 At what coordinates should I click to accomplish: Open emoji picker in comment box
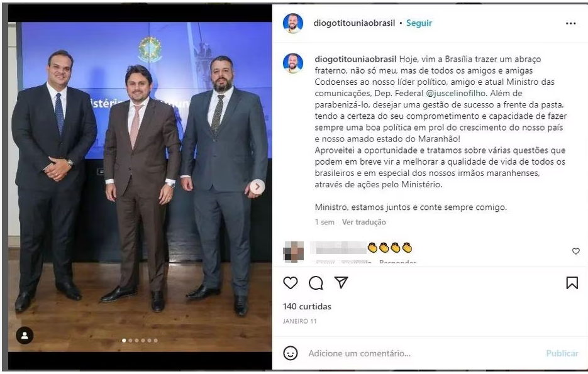pyautogui.click(x=291, y=353)
